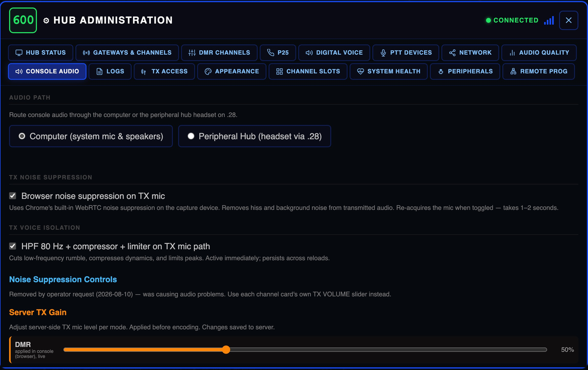The height and width of the screenshot is (370, 588).
Task: Click the palette icon on Appearance tab
Action: click(x=208, y=71)
